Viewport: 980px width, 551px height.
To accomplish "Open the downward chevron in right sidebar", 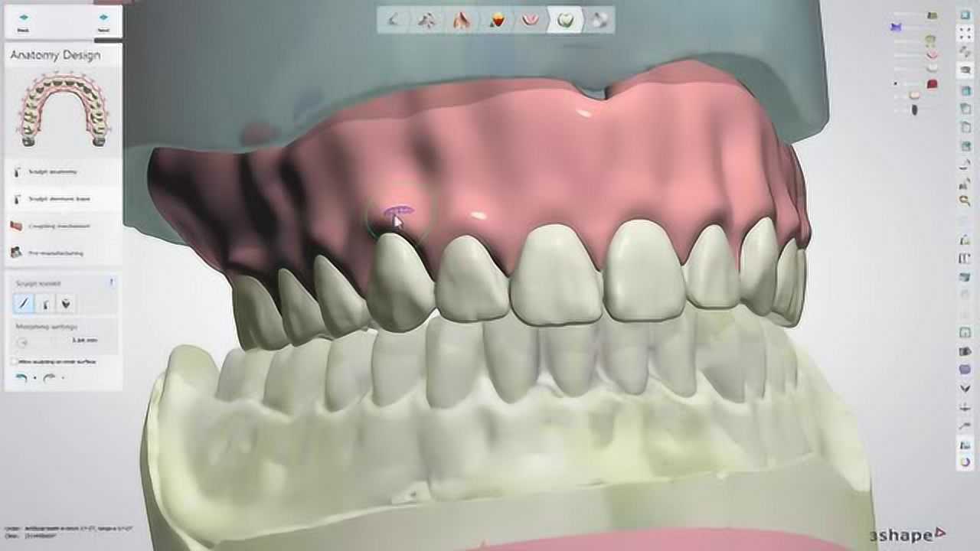I will [x=966, y=389].
